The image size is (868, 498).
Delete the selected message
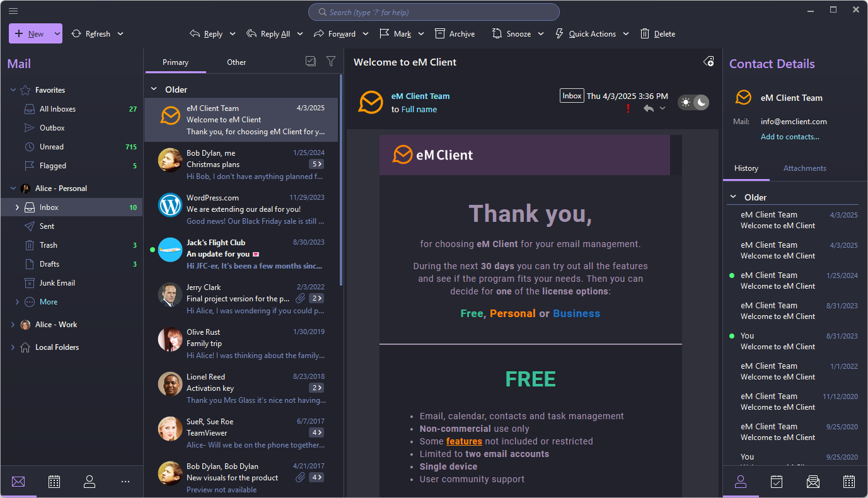(x=657, y=34)
